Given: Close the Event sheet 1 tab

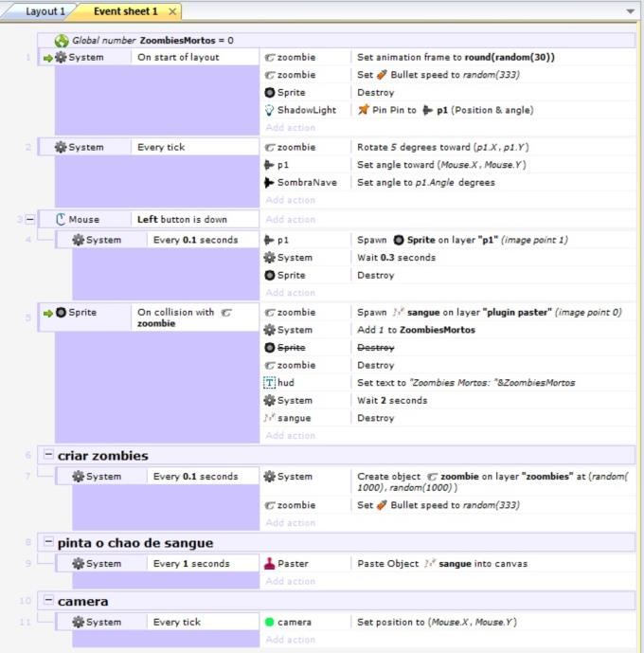Looking at the screenshot, I should click(172, 11).
